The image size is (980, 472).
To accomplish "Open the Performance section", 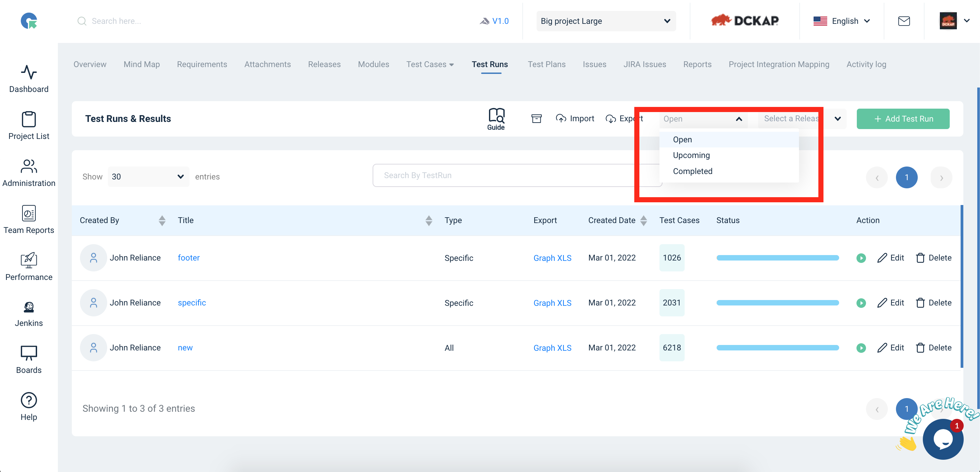I will tap(29, 266).
